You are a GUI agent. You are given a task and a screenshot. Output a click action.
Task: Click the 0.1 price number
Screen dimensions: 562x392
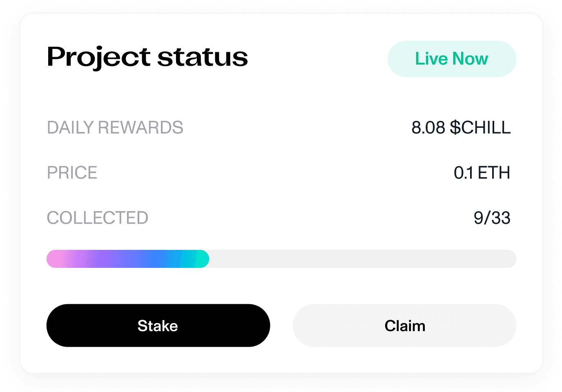click(464, 173)
